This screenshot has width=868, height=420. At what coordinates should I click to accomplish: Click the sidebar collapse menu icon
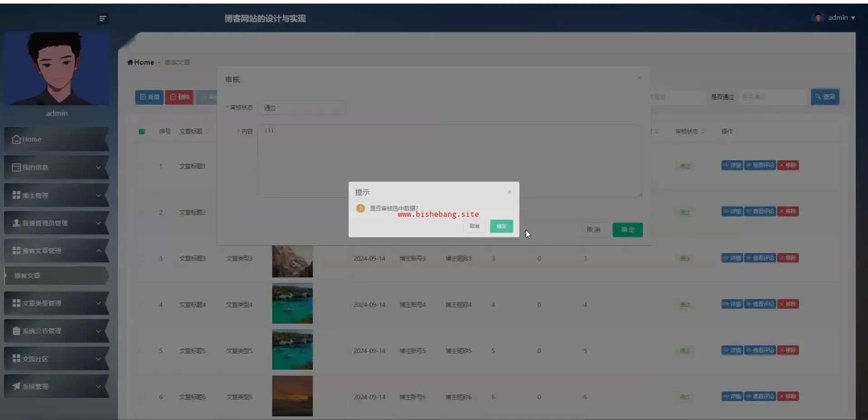pyautogui.click(x=103, y=19)
